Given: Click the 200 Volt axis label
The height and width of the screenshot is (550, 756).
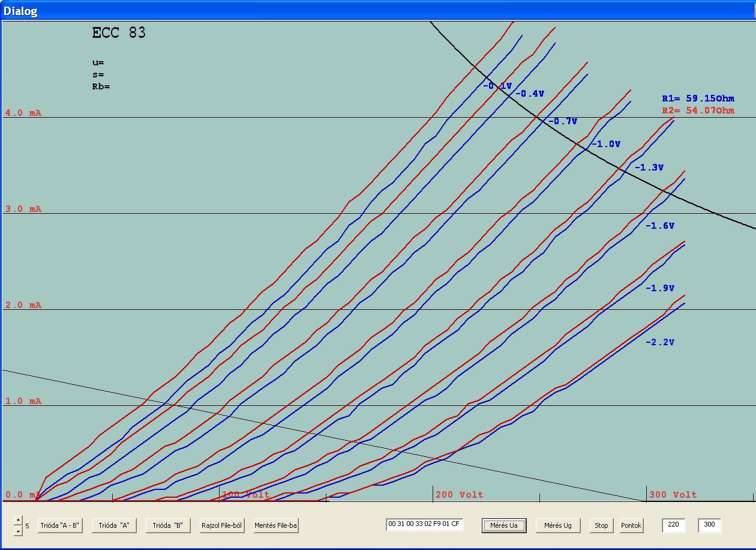Looking at the screenshot, I should 460,495.
